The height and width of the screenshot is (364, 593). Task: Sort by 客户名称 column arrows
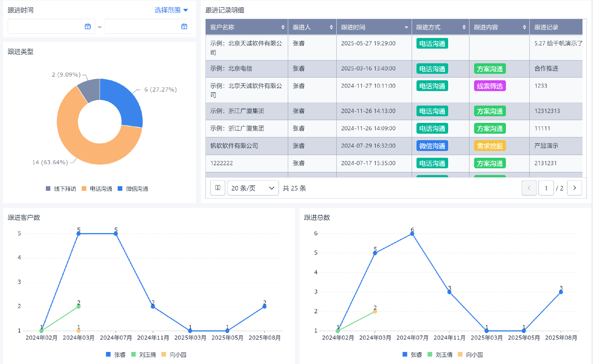[x=283, y=27]
